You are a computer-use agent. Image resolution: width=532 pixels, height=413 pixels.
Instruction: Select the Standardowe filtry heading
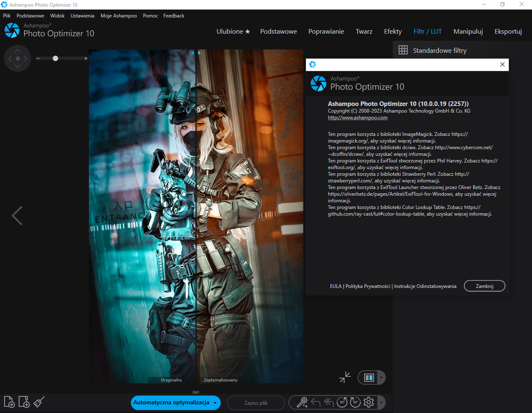(440, 50)
